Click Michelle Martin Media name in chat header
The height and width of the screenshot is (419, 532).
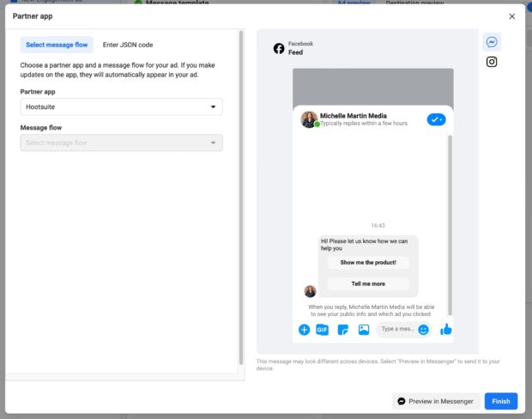coord(354,116)
